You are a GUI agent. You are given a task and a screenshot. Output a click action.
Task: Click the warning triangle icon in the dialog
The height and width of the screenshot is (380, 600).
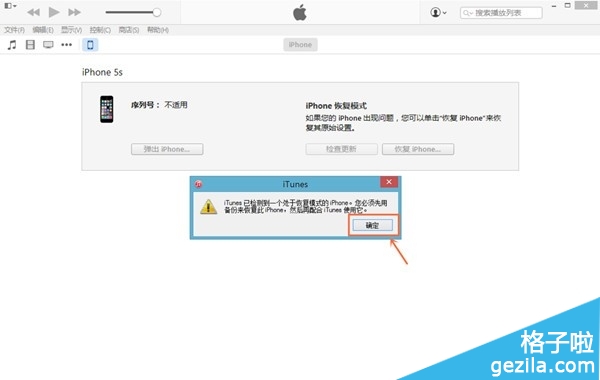point(209,207)
